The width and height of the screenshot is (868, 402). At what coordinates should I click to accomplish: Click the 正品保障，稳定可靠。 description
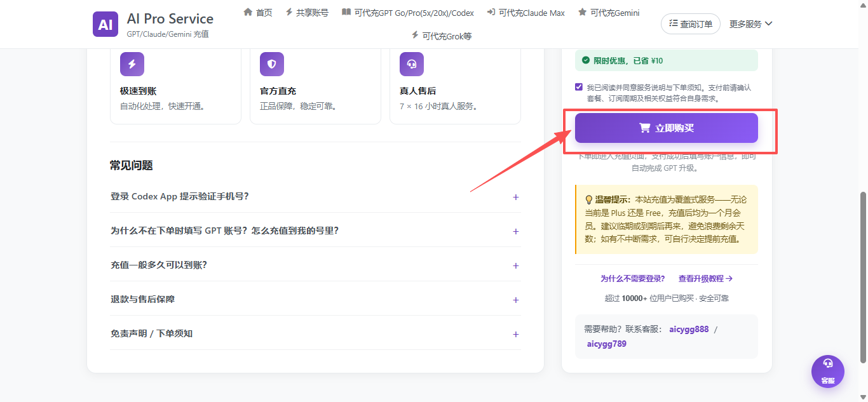[x=299, y=106]
